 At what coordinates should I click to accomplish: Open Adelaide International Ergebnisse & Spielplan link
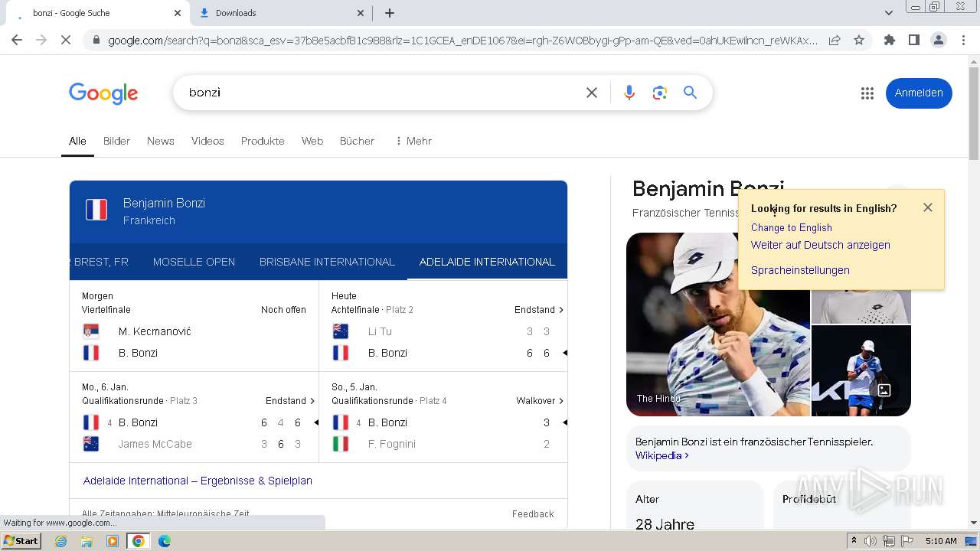(x=198, y=481)
